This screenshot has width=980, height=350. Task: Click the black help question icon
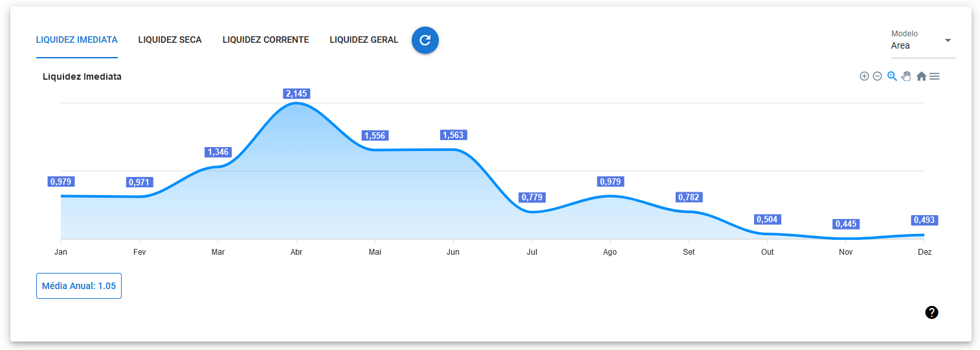click(x=931, y=312)
